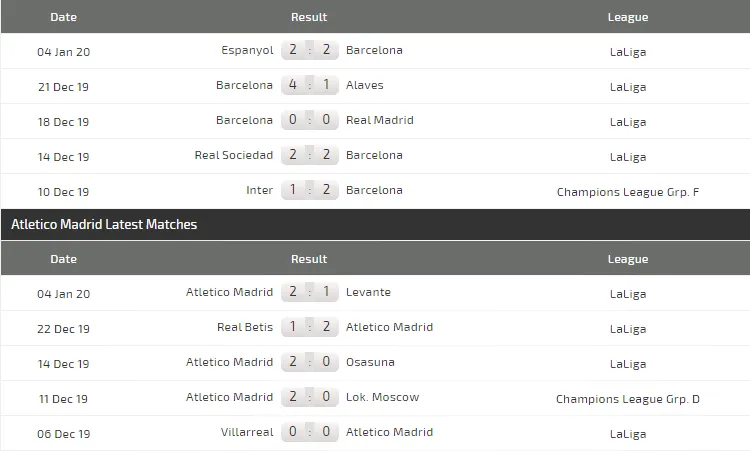Select Real Madrid in the Barcelona matches
Image resolution: width=750 pixels, height=451 pixels.
(379, 121)
